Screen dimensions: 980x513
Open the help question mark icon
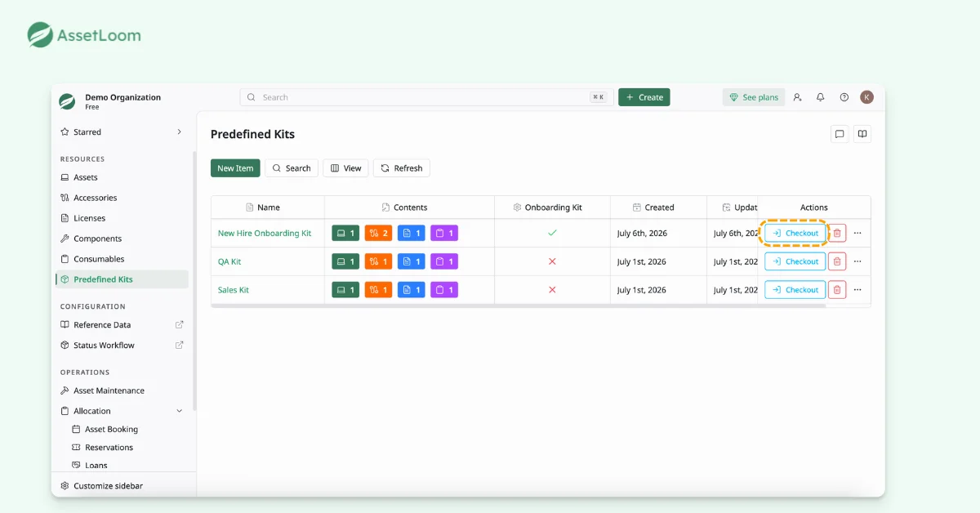tap(844, 97)
